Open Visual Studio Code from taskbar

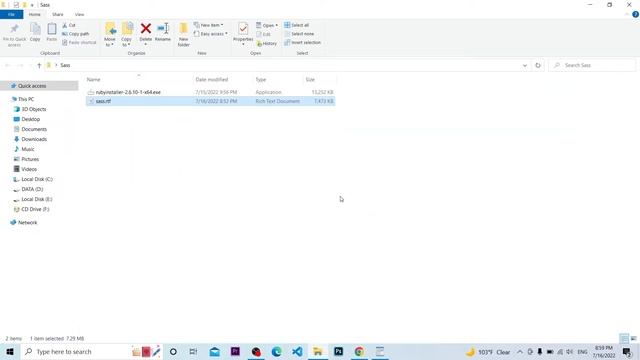(x=297, y=351)
